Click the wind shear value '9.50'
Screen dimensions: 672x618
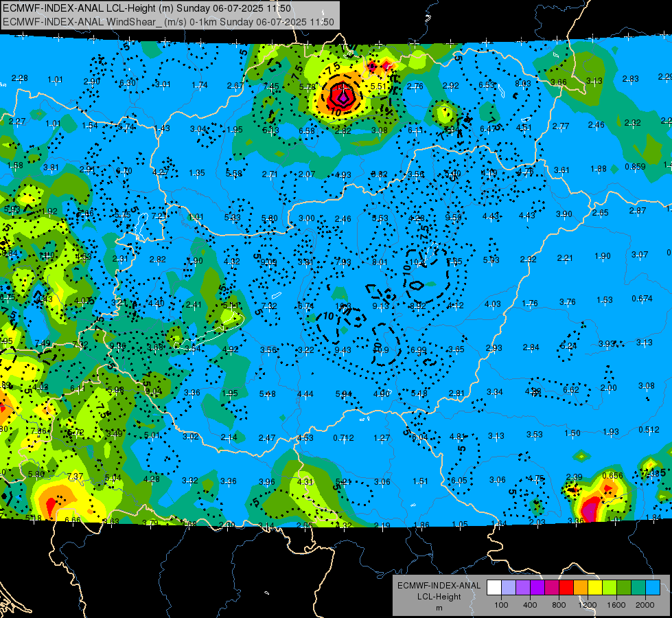tap(454, 218)
